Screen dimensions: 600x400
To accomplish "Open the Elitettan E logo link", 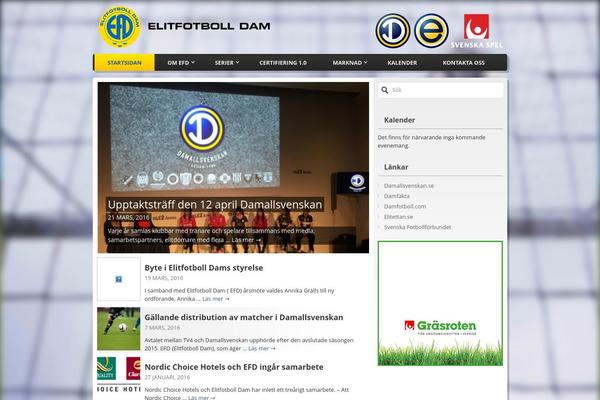I will pos(431,31).
